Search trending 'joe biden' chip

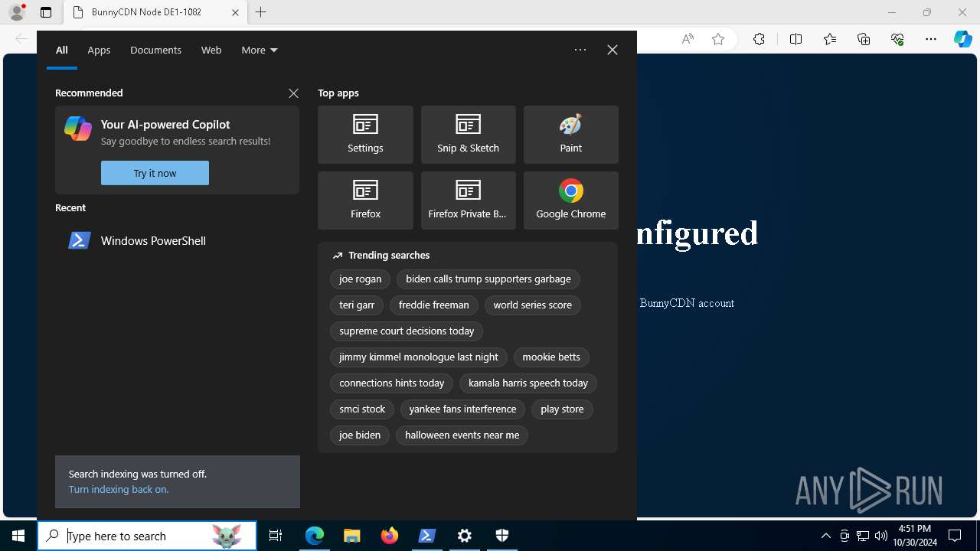[360, 435]
